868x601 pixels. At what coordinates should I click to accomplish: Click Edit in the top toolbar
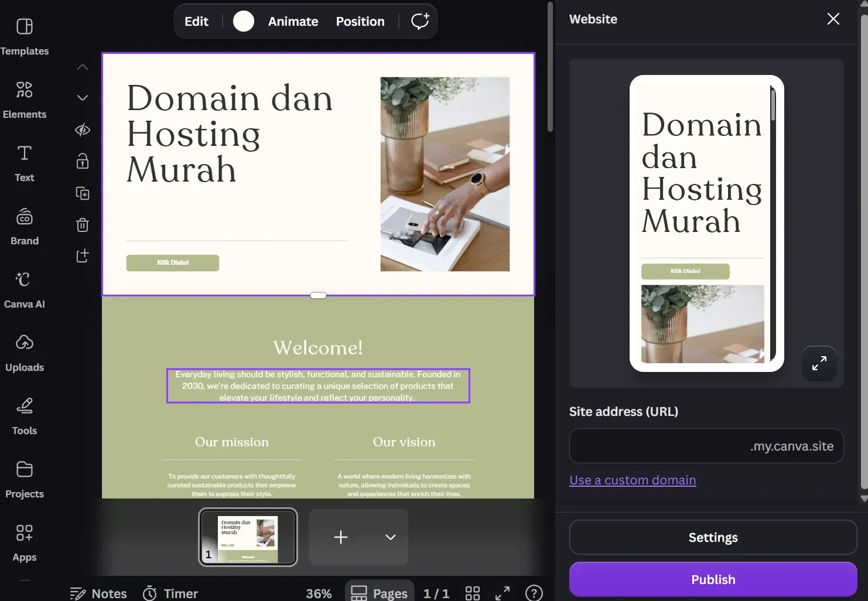coord(196,21)
